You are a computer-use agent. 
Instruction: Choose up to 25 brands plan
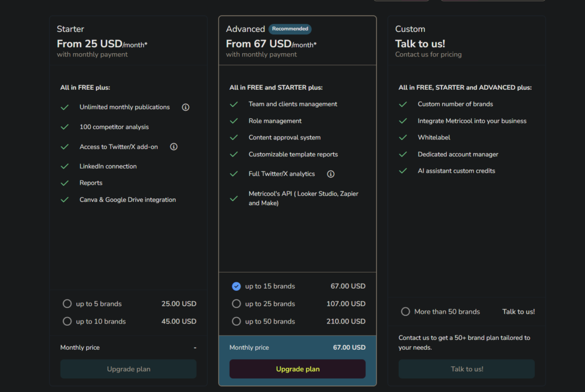pos(237,304)
